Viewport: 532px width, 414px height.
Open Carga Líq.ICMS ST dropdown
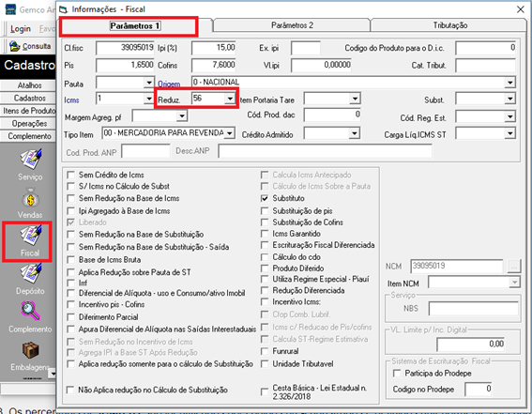pyautogui.click(x=509, y=133)
